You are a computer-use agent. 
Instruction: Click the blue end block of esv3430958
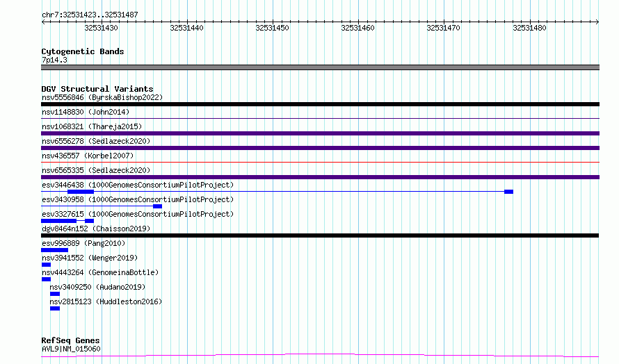(x=157, y=206)
